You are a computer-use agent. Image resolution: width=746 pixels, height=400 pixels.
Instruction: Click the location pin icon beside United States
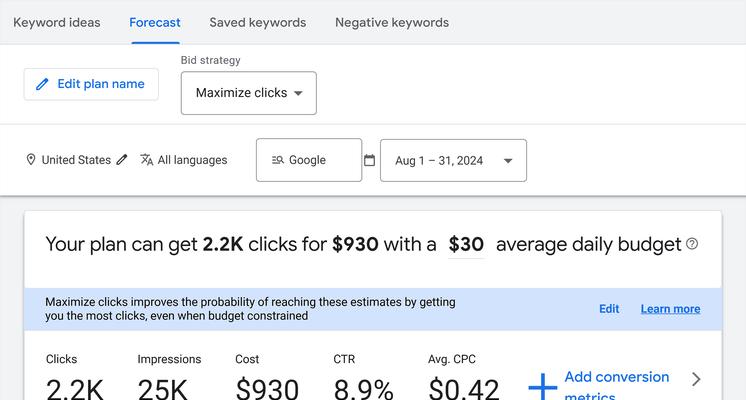(x=31, y=160)
